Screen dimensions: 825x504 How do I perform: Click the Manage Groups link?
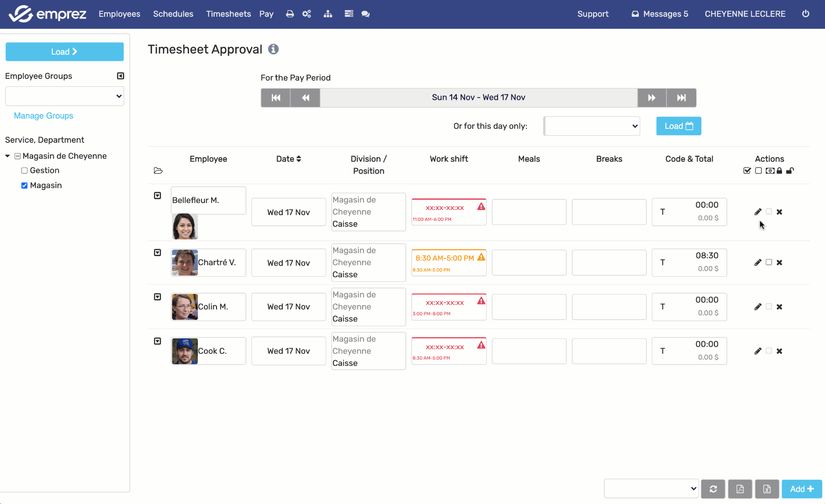[43, 116]
